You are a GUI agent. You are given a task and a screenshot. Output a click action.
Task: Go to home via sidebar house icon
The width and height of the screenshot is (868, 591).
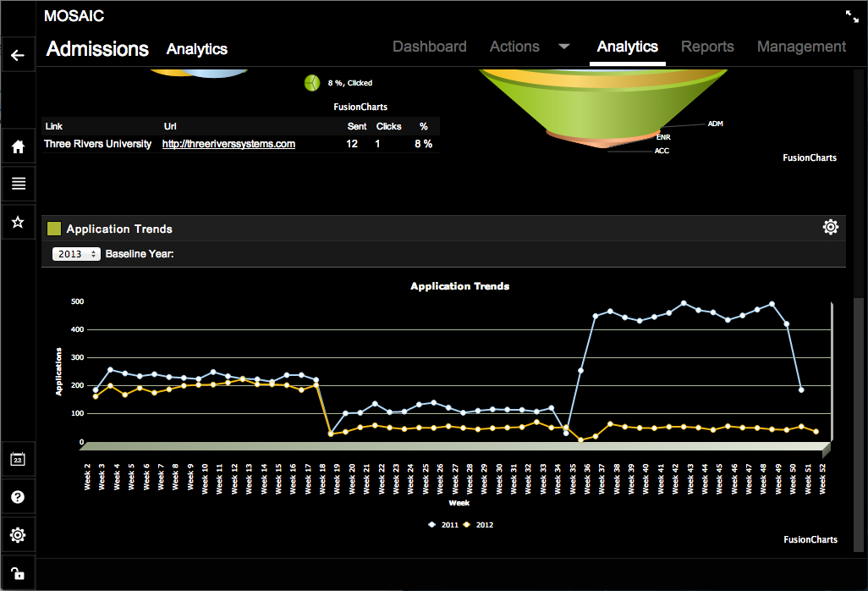18,146
